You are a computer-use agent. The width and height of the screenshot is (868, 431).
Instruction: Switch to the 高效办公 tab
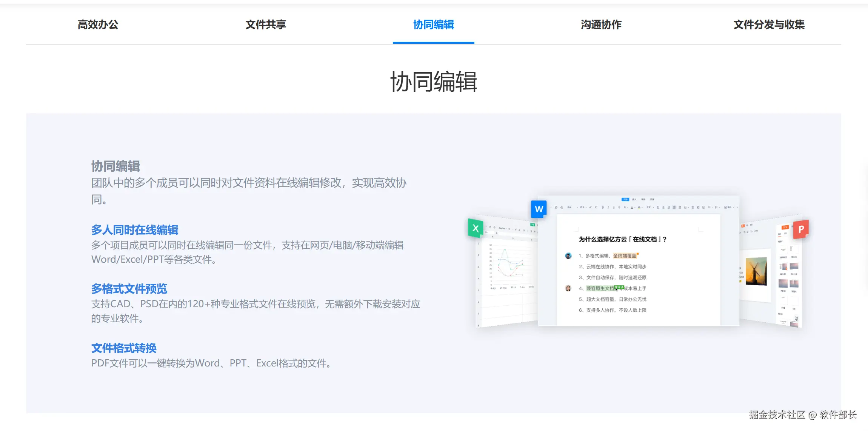point(98,25)
